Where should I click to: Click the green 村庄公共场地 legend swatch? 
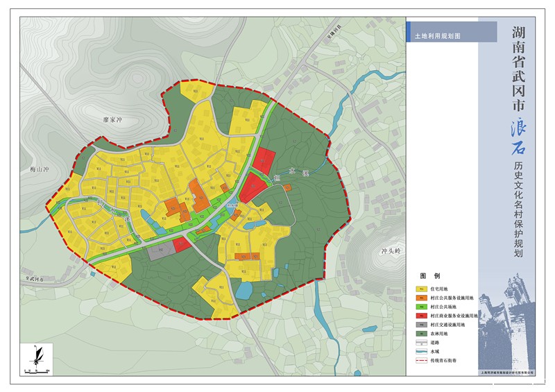click(x=420, y=307)
